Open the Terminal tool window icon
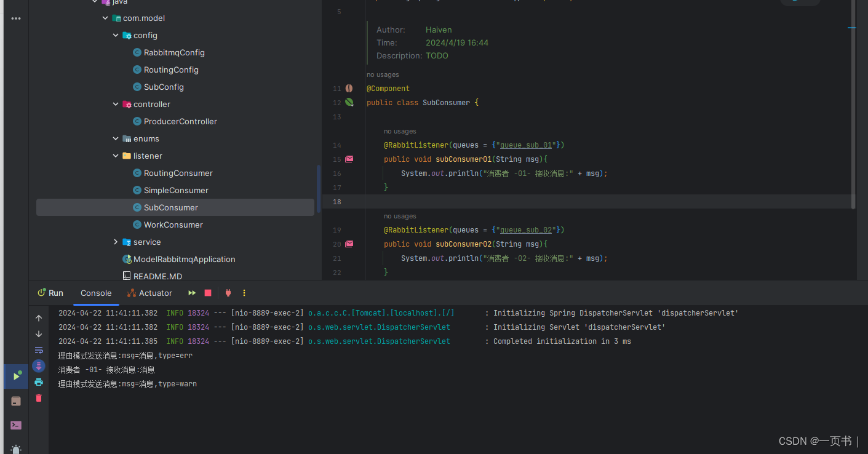868x454 pixels. [16, 425]
